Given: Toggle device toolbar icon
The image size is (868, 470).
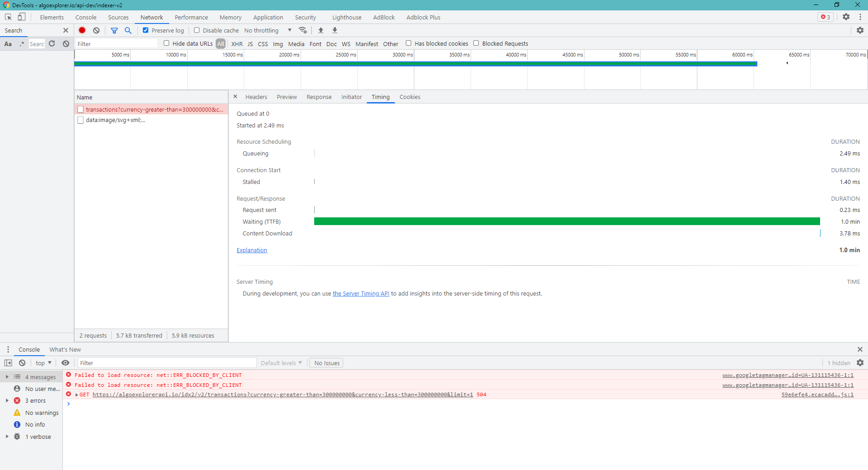Looking at the screenshot, I should coord(22,17).
